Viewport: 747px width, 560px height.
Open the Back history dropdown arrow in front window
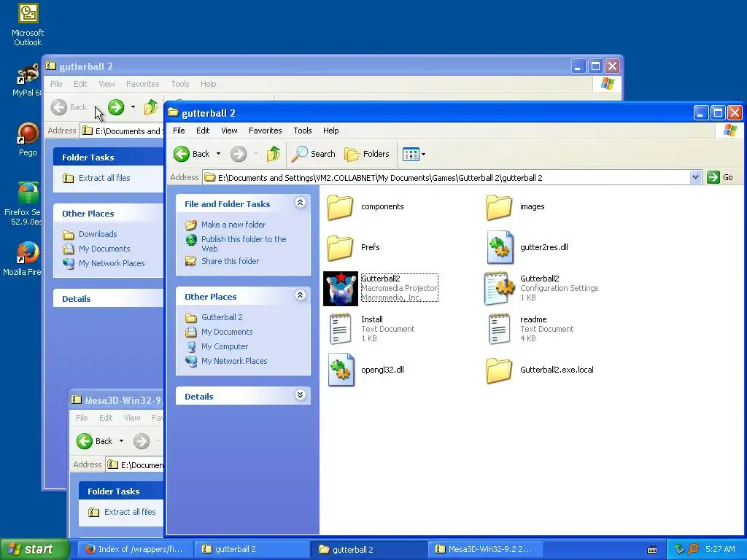[218, 154]
